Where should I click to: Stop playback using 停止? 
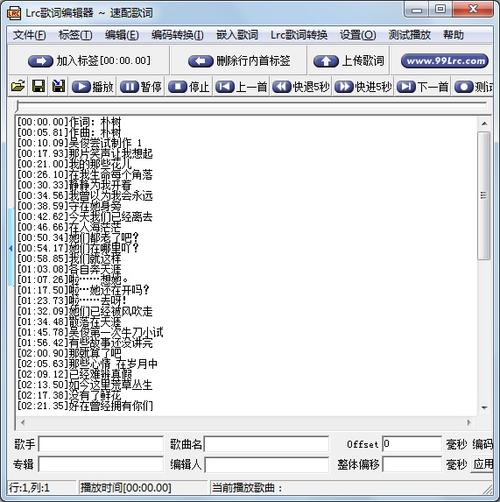189,87
